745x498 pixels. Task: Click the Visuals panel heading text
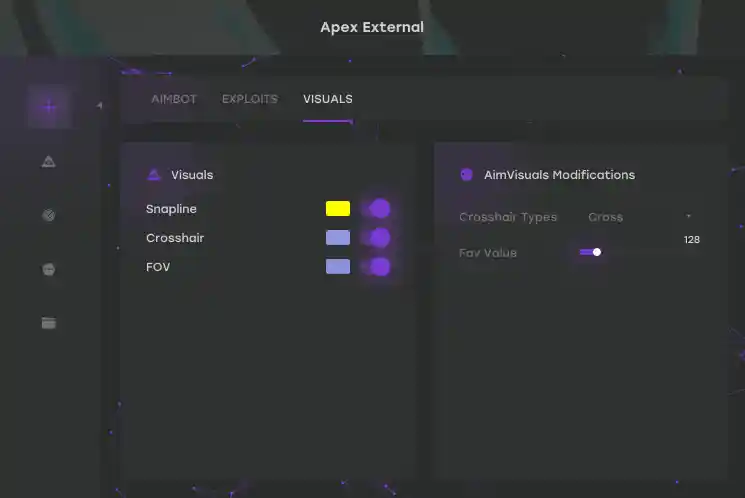click(x=192, y=175)
